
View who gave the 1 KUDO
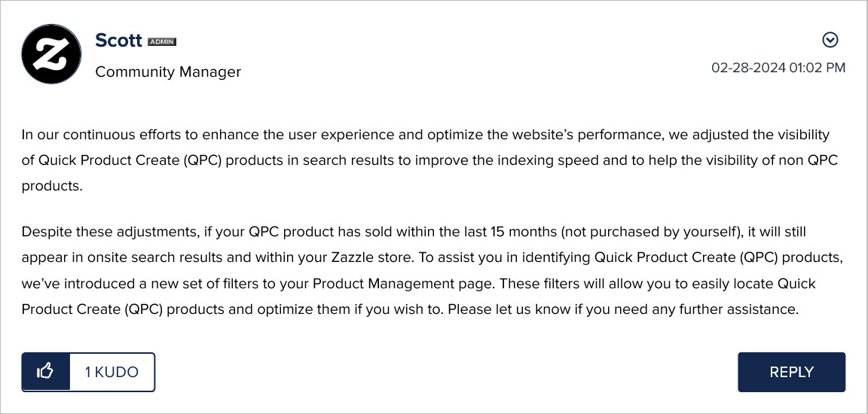pos(112,372)
